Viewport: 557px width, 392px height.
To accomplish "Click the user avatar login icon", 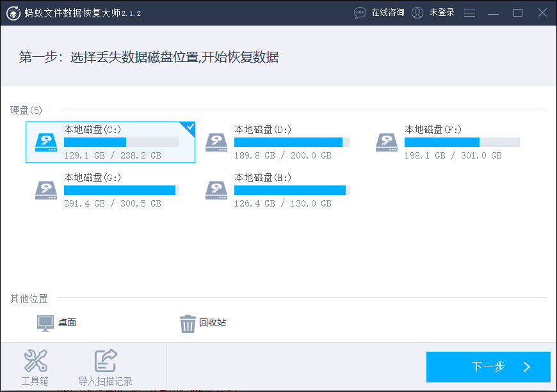I will 417,13.
